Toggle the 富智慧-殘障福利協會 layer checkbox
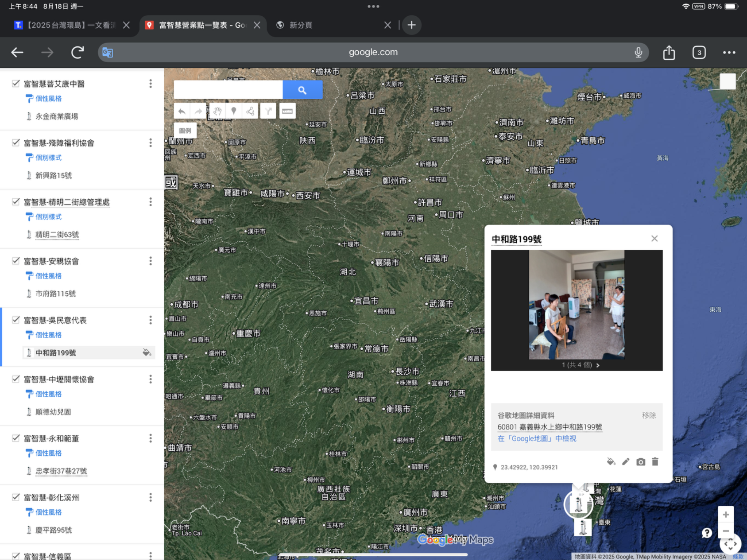Screen dimensions: 747x560 tap(16, 142)
